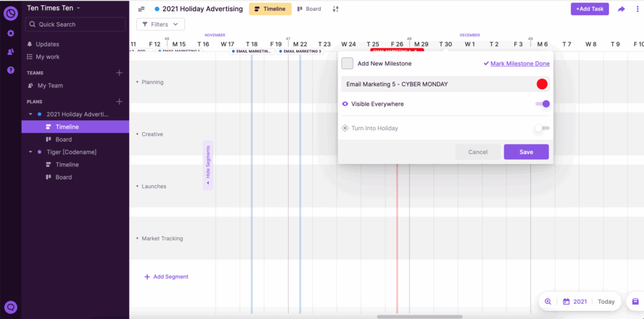
Task: Click Add Segment link
Action: pos(166,277)
